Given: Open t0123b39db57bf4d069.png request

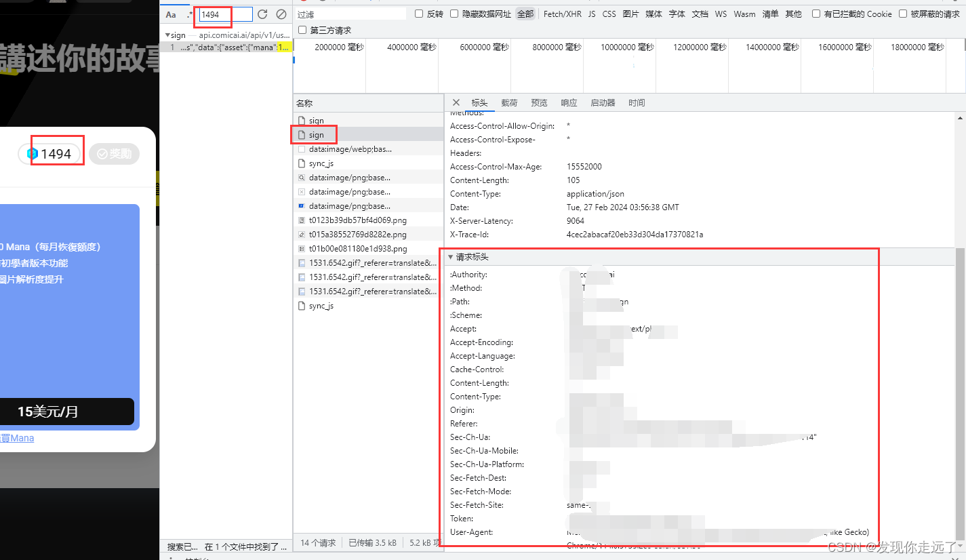Looking at the screenshot, I should (368, 220).
